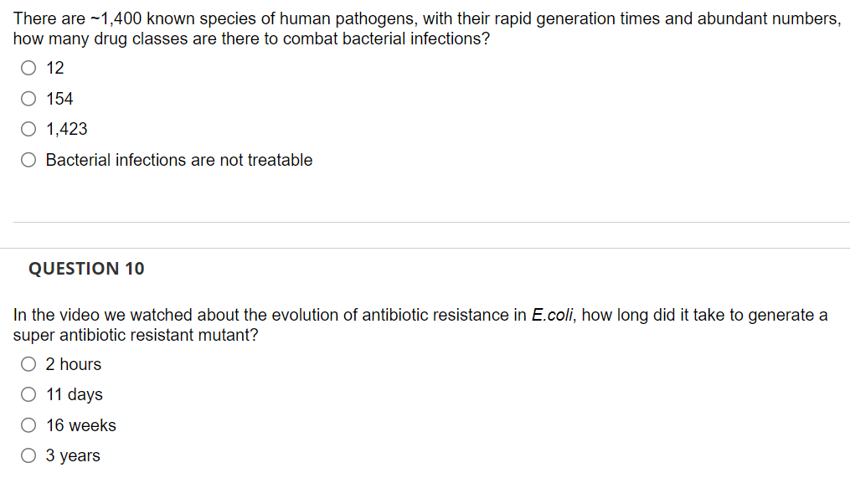This screenshot has height=504, width=850.
Task: Pick the 3 years radio button
Action: [x=28, y=455]
